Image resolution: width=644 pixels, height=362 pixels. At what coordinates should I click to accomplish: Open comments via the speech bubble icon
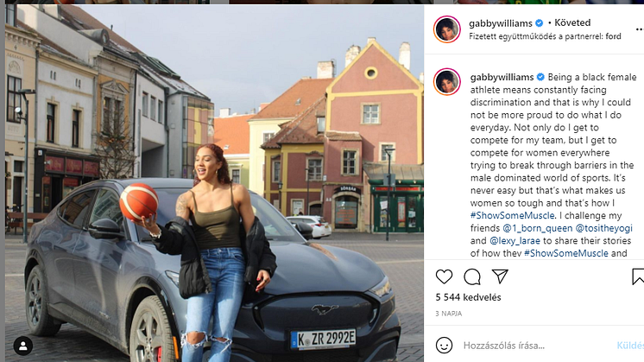pos(472,277)
